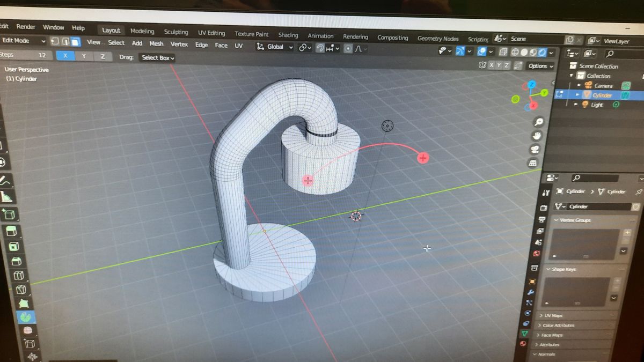Toggle snapping magnet icon
Viewport: 644px width, 362px height.
(x=320, y=48)
